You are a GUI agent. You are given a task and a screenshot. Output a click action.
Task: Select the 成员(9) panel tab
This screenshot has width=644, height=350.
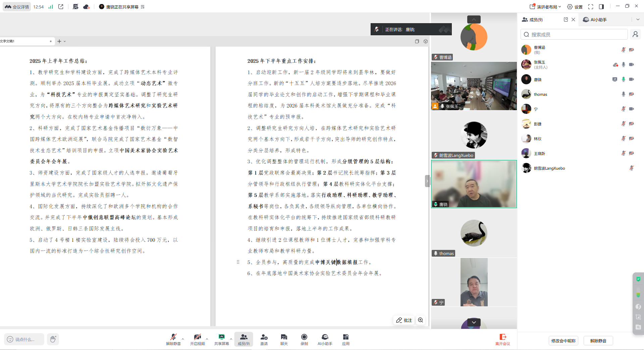tap(533, 20)
